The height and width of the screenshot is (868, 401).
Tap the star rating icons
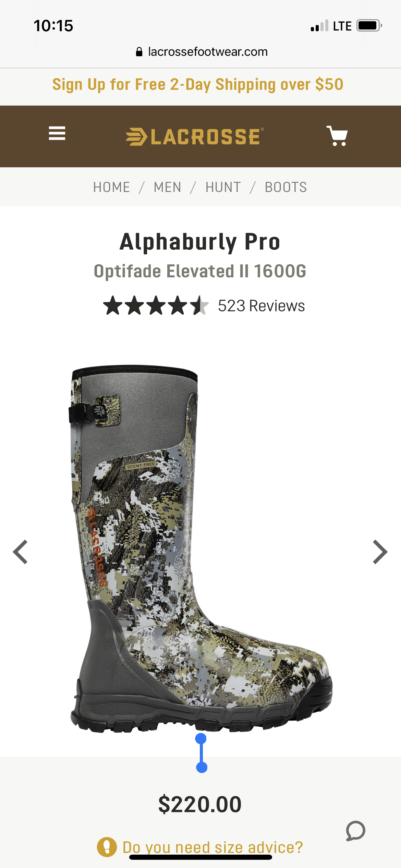point(156,305)
